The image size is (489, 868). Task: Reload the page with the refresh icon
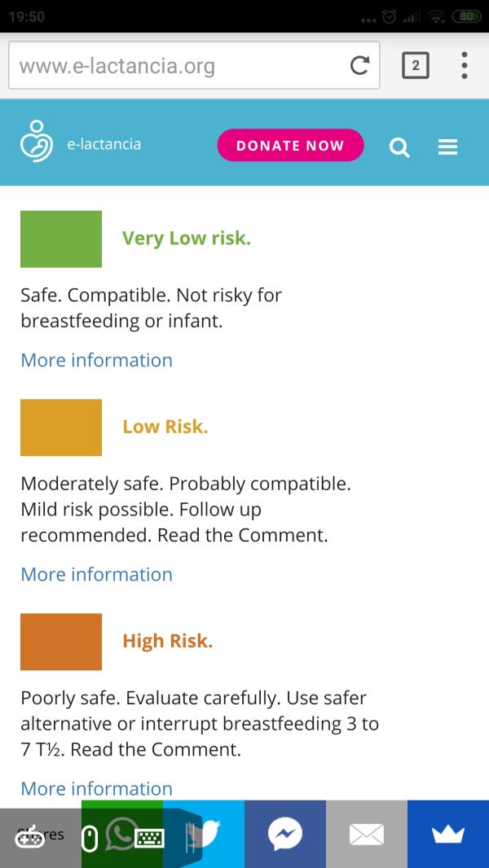click(x=359, y=66)
